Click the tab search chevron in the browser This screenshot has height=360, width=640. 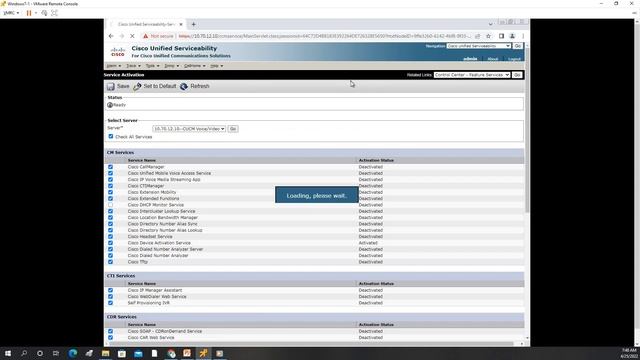(x=491, y=24)
